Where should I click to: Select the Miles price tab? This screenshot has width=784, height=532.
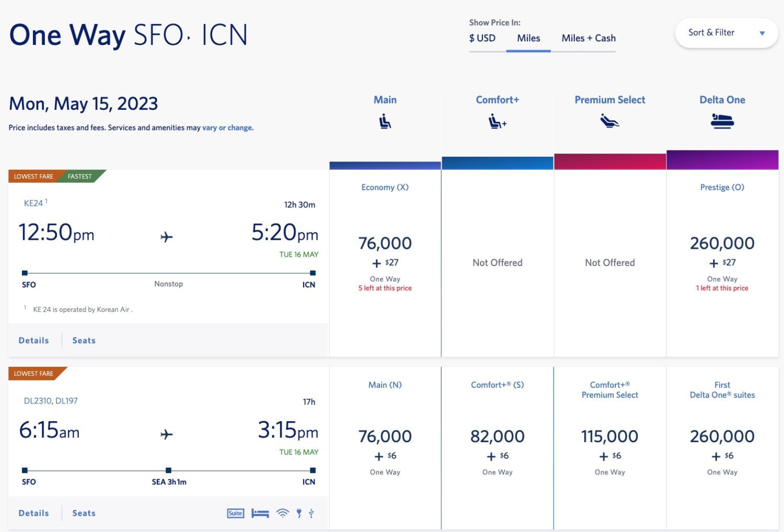[x=528, y=38]
